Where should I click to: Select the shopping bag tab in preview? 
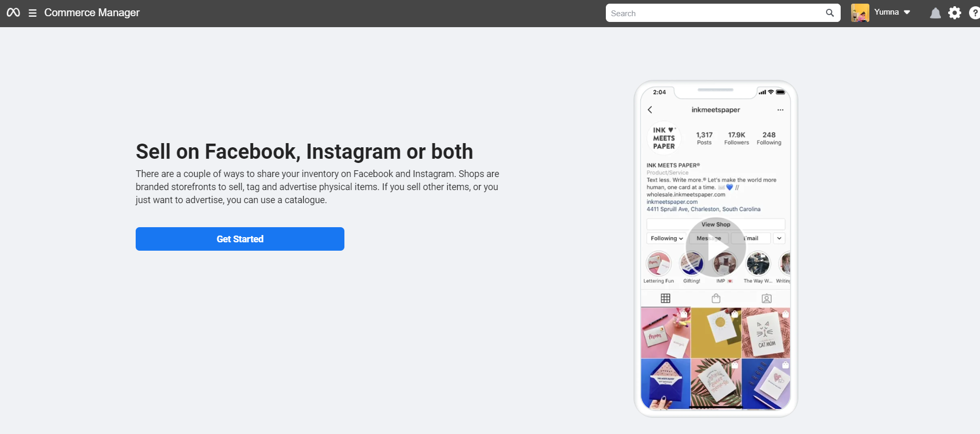coord(716,298)
